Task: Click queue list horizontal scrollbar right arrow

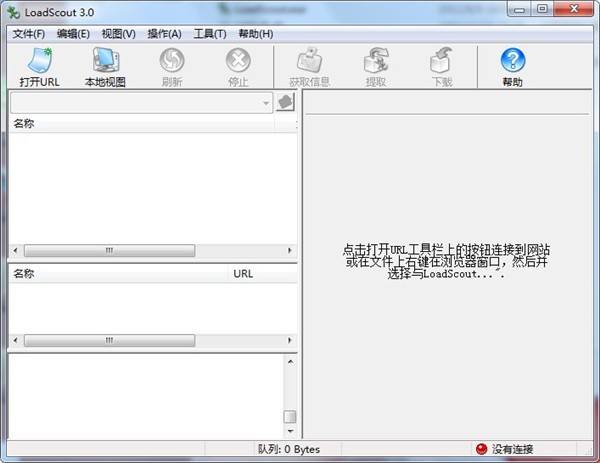Action: pyautogui.click(x=290, y=340)
